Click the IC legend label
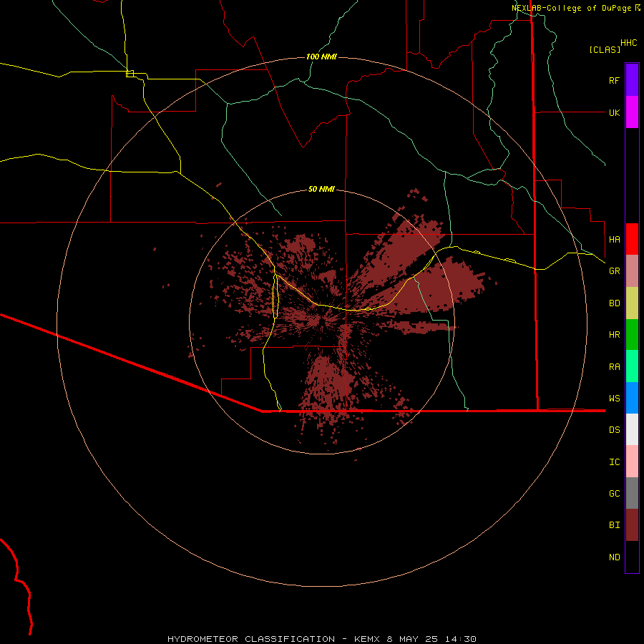Screen dimensions: 644x644 click(614, 462)
